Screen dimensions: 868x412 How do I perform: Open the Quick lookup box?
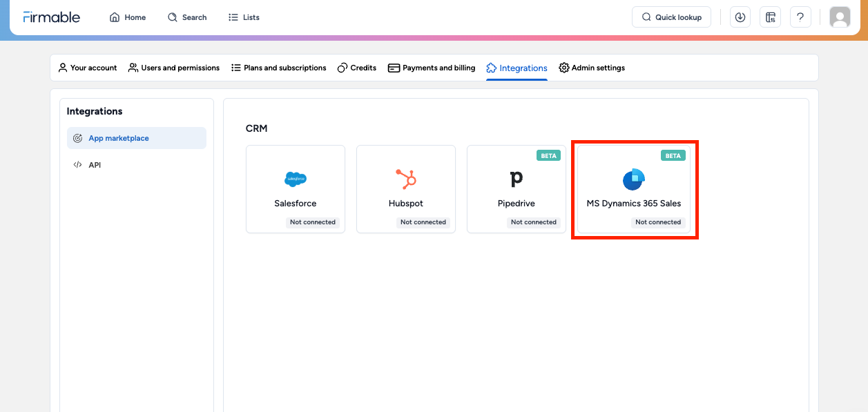(672, 17)
